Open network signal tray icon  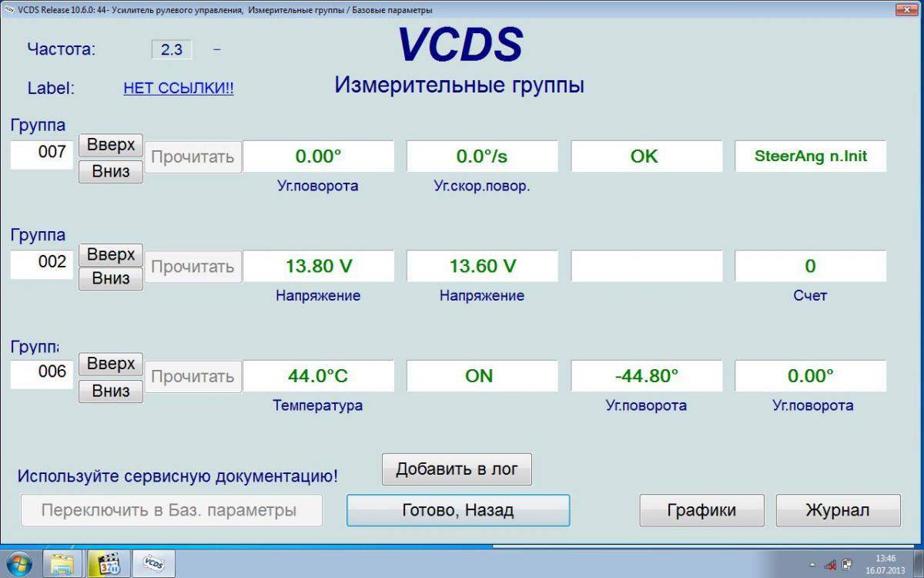point(830,565)
